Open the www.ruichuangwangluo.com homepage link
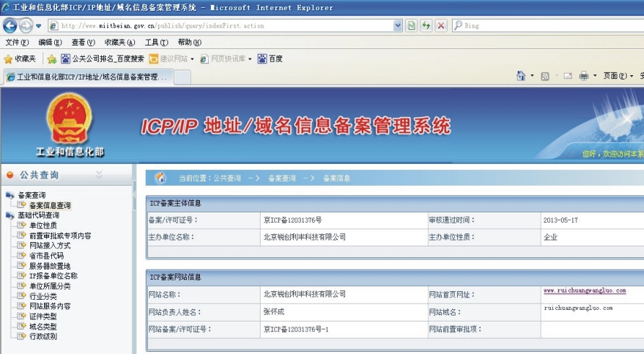Viewport: 644px width, 354px height. 584,290
